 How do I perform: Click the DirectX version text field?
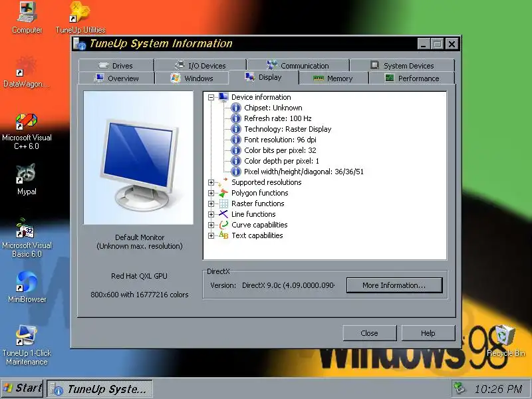point(288,285)
